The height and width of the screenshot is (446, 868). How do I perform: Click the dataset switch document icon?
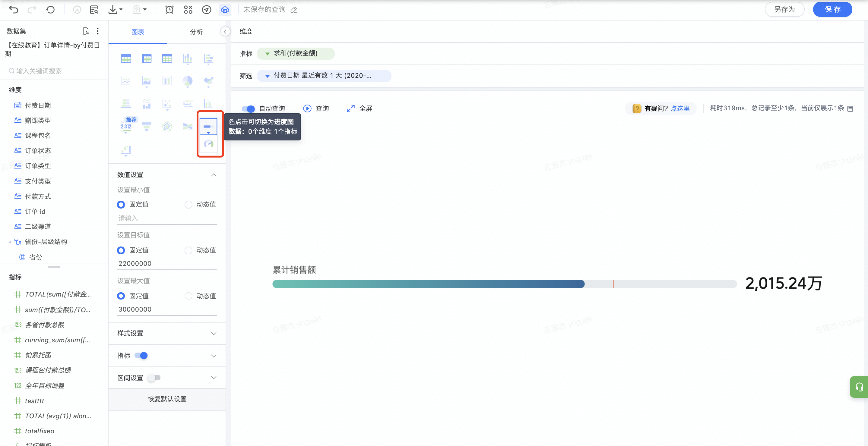click(x=86, y=31)
